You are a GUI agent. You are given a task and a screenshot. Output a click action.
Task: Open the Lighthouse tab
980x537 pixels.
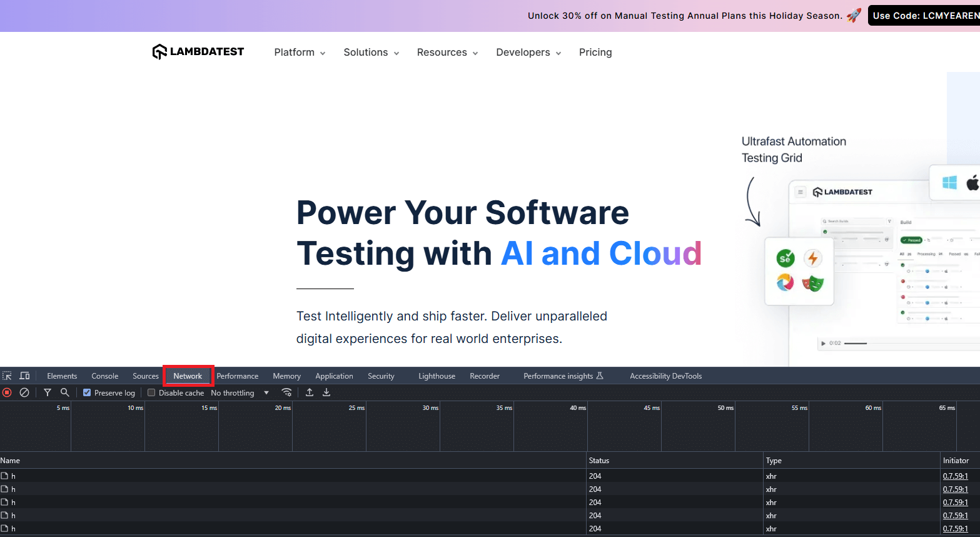coord(437,376)
